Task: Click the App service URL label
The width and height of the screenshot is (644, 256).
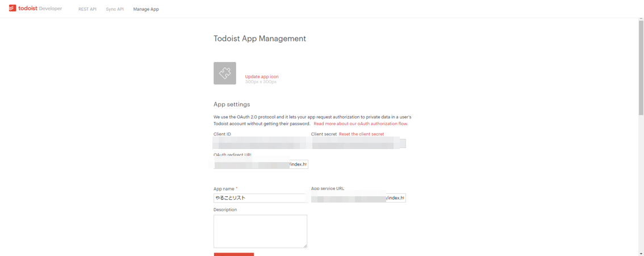Action: pos(327,188)
